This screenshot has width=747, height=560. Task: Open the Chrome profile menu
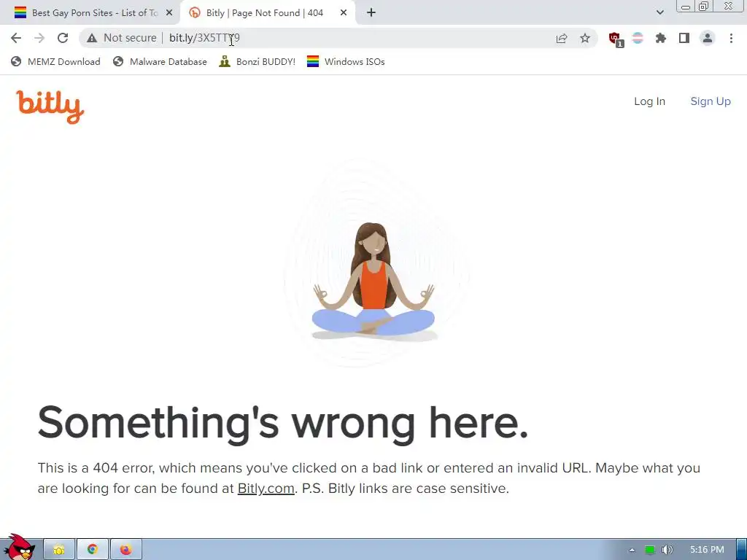[708, 38]
